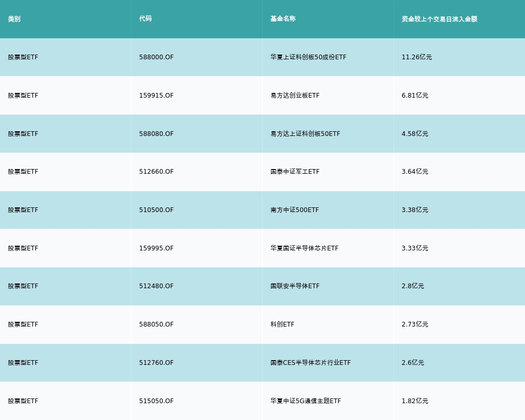Click fund name 国泰中证军工ETF
The height and width of the screenshot is (420, 525).
[295, 172]
